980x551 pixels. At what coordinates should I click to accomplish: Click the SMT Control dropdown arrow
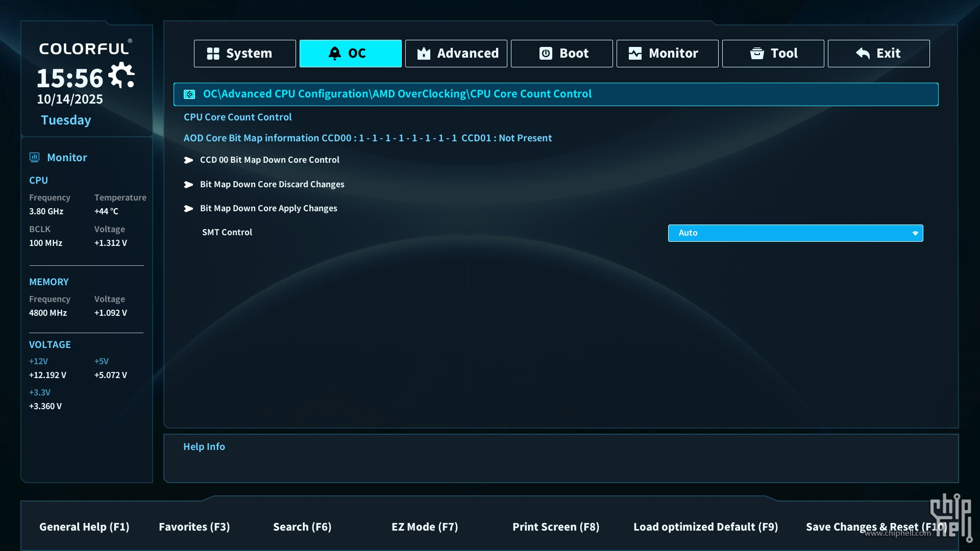(x=915, y=233)
